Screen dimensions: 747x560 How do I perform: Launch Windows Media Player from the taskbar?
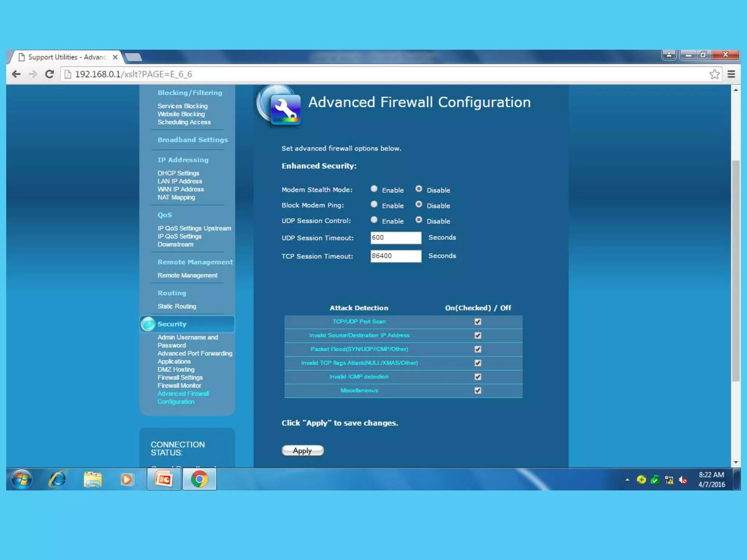127,479
